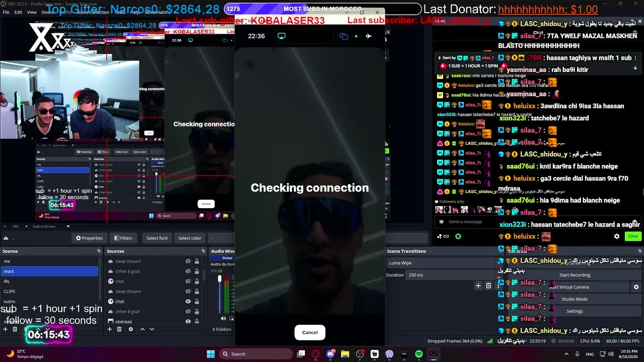Open File Explorer from the taskbar
This screenshot has height=362, width=644.
(345, 354)
